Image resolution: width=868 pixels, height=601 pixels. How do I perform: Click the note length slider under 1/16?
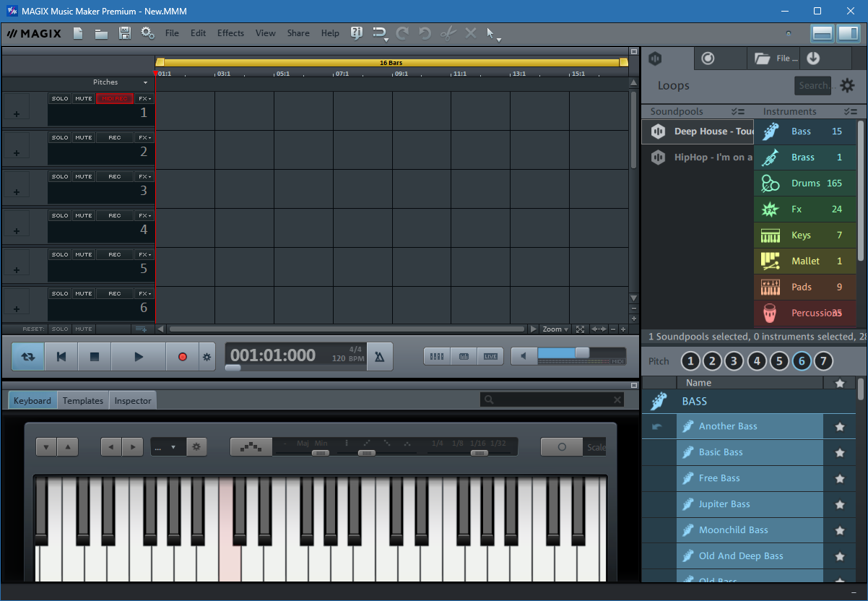[x=479, y=453]
